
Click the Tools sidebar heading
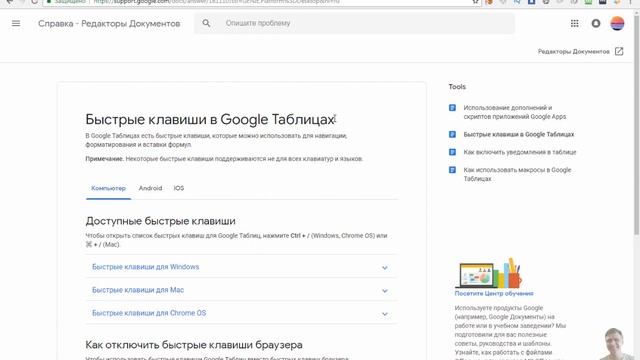click(x=457, y=87)
